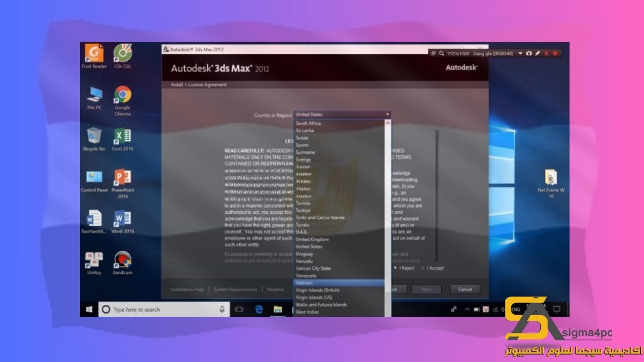Open the People icon in the taskbar
This screenshot has width=644, height=362.
[454, 309]
